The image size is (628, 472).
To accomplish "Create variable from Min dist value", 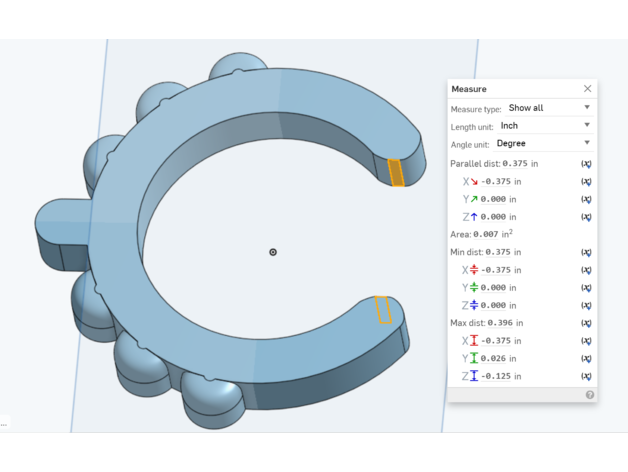I will pyautogui.click(x=586, y=252).
